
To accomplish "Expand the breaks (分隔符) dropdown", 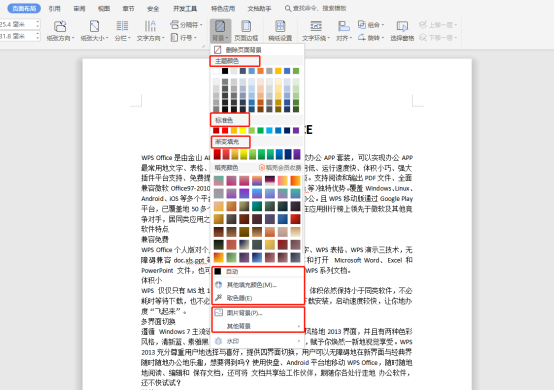I will coord(186,25).
